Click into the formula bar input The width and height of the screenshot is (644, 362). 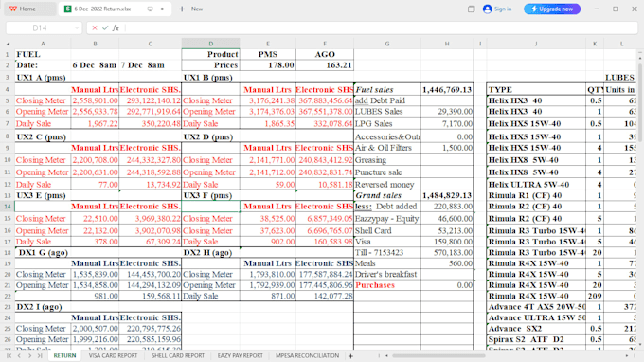[x=380, y=27]
